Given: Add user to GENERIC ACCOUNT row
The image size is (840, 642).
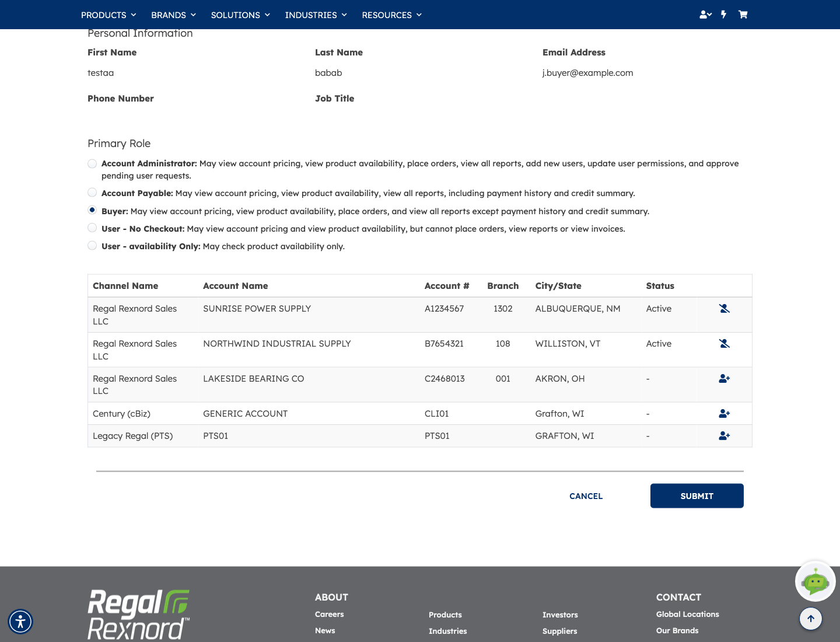Looking at the screenshot, I should 724,413.
